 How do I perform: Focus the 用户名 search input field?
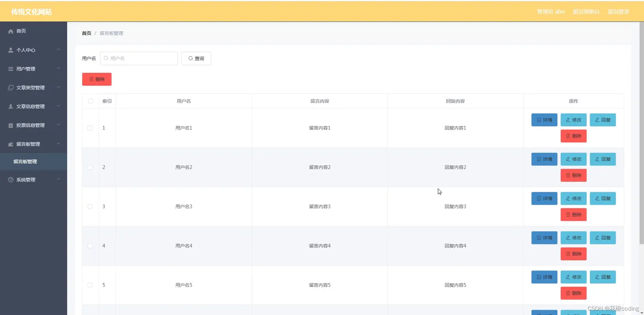coord(139,58)
